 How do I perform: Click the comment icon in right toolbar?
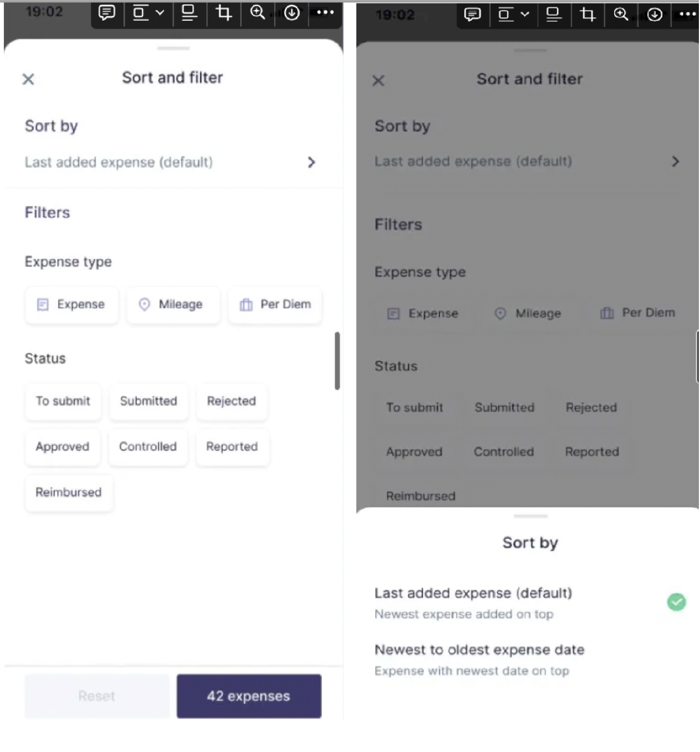click(x=472, y=14)
